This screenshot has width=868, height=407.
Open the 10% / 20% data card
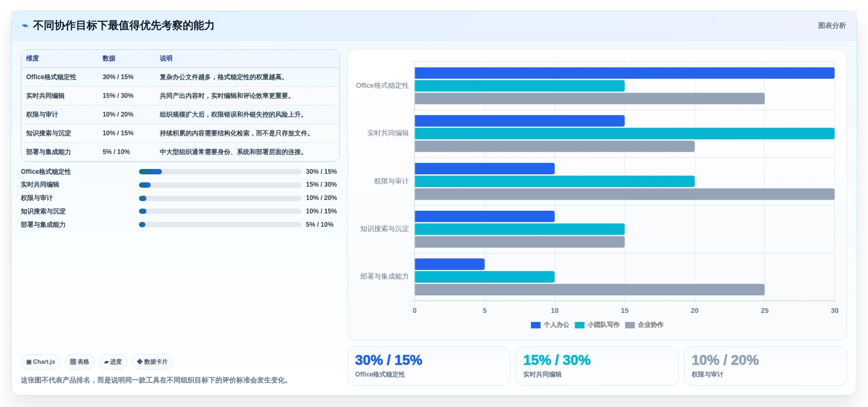pos(765,366)
